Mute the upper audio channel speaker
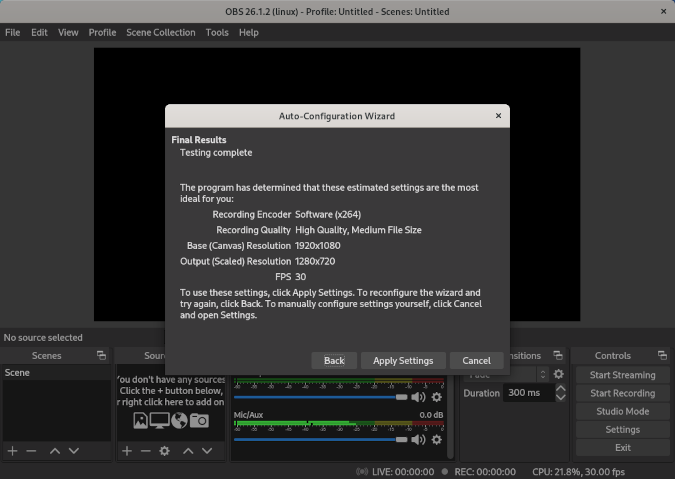 pos(419,397)
